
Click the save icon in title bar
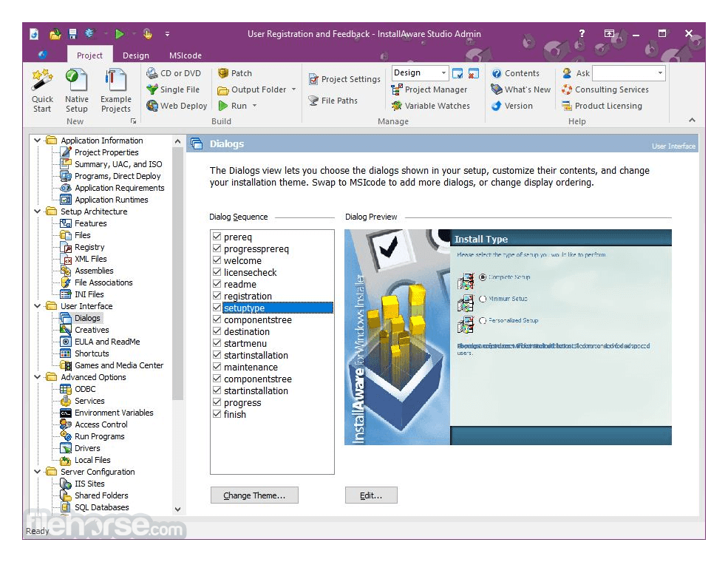click(x=72, y=34)
